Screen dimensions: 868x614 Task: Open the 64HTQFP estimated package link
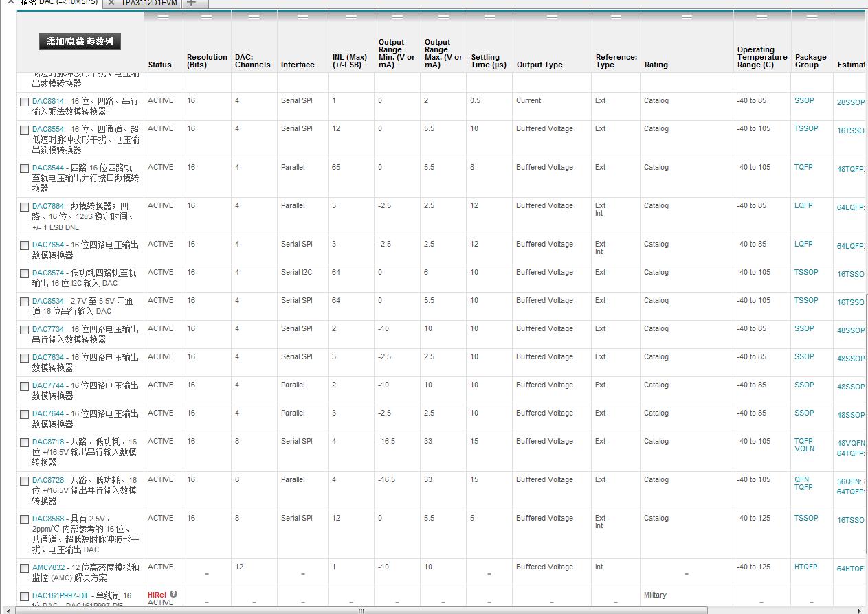point(852,569)
